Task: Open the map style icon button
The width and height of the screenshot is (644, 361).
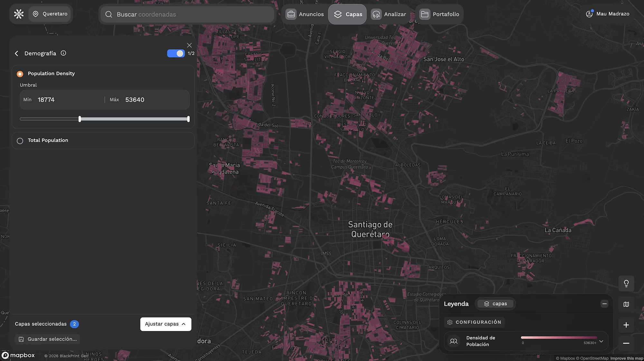Action: (626, 304)
